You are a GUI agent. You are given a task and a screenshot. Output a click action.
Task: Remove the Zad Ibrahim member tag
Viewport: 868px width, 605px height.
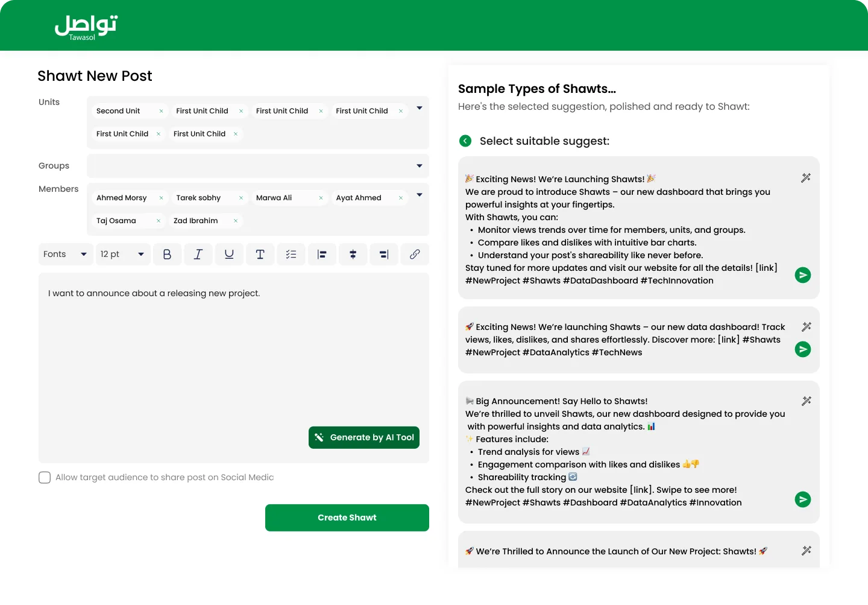[236, 221]
